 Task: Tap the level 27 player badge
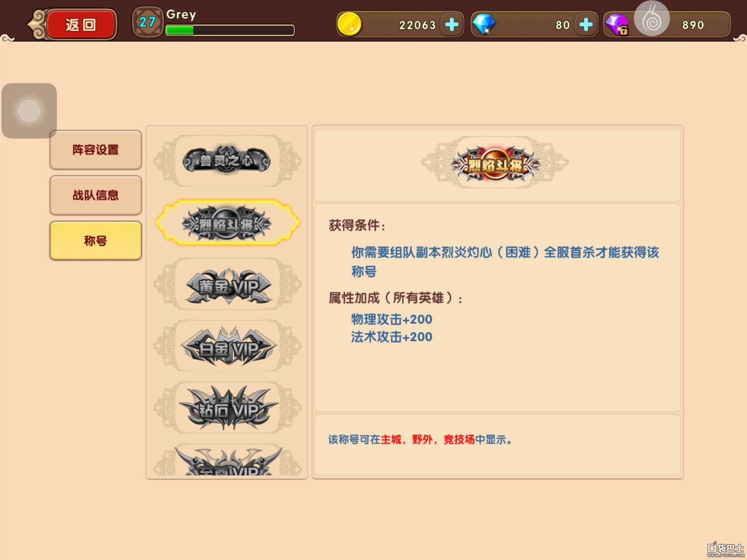147,22
